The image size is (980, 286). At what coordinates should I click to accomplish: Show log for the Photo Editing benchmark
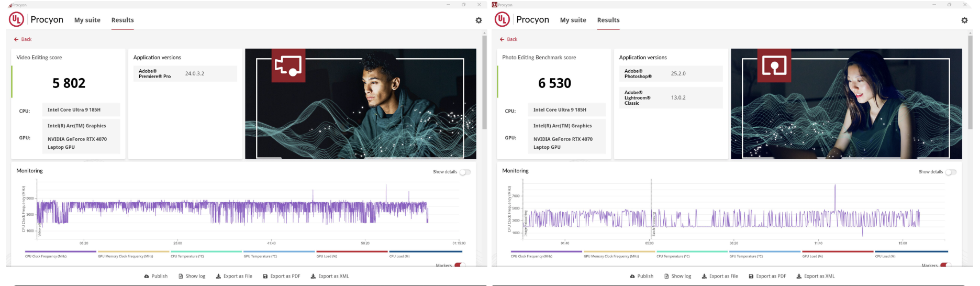(677, 276)
